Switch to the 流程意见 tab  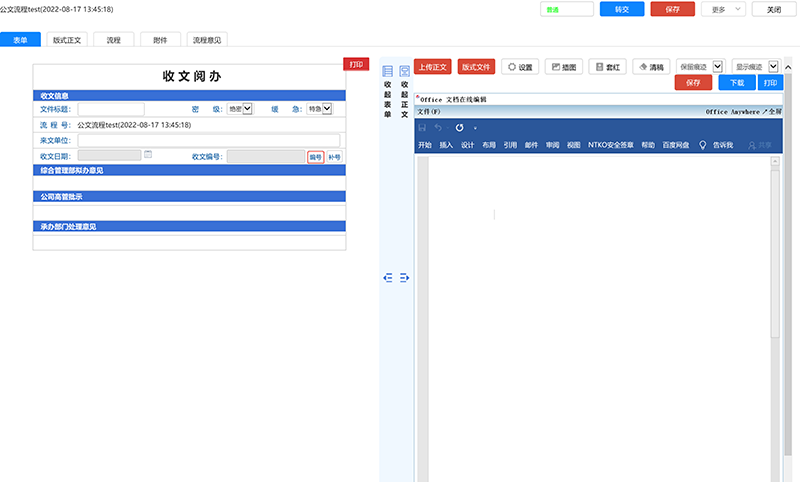coord(207,40)
